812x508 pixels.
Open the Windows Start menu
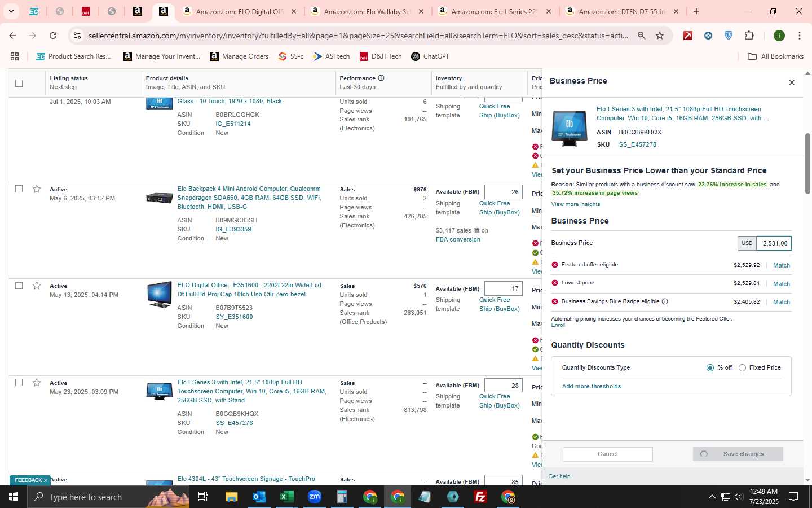14,497
